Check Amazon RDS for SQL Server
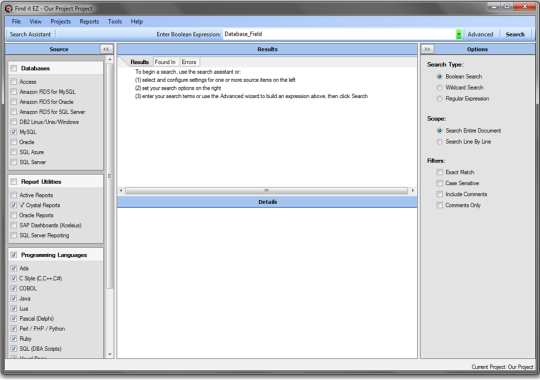This screenshot has height=380, width=540. click(13, 112)
